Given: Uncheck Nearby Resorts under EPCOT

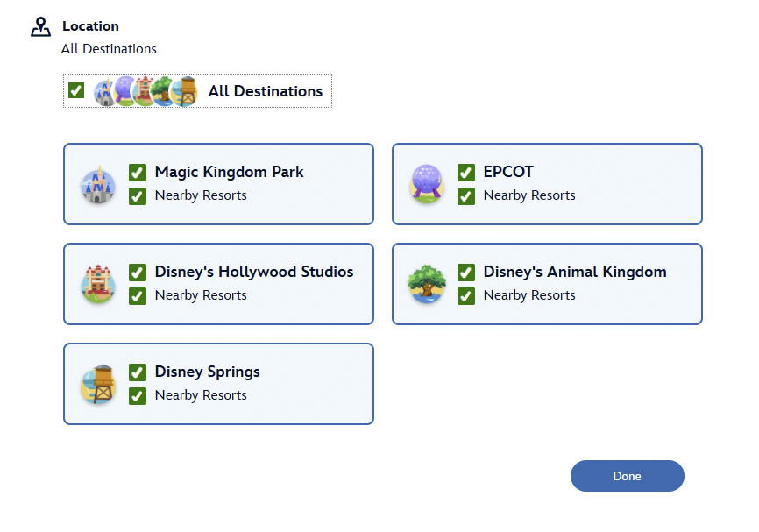Looking at the screenshot, I should pyautogui.click(x=465, y=195).
